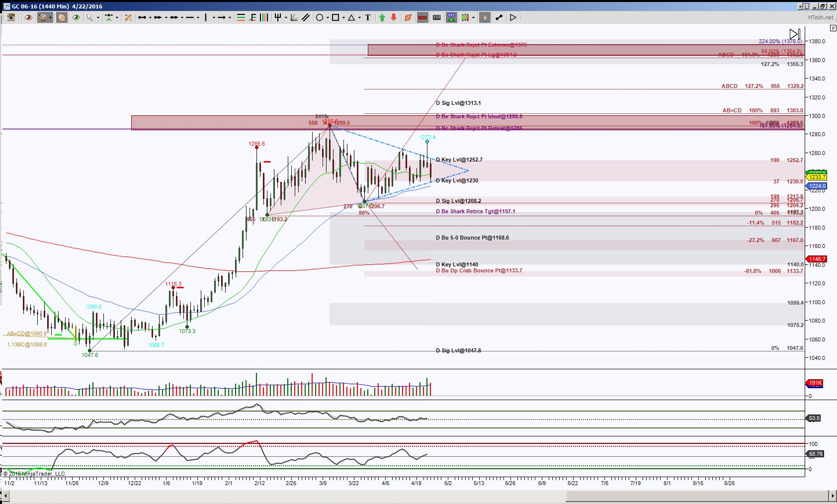This screenshot has width=837, height=504.
Task: Select the Gann fan tool
Action: coord(294,17)
